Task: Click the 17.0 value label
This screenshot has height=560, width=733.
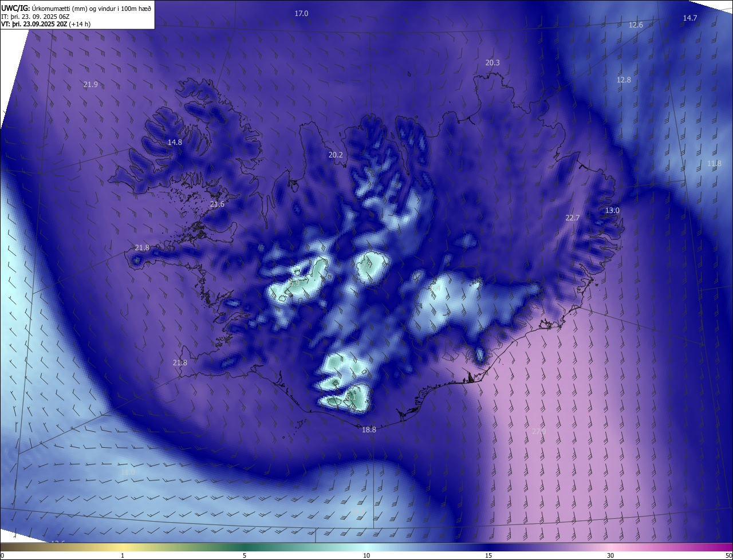Action: click(301, 13)
